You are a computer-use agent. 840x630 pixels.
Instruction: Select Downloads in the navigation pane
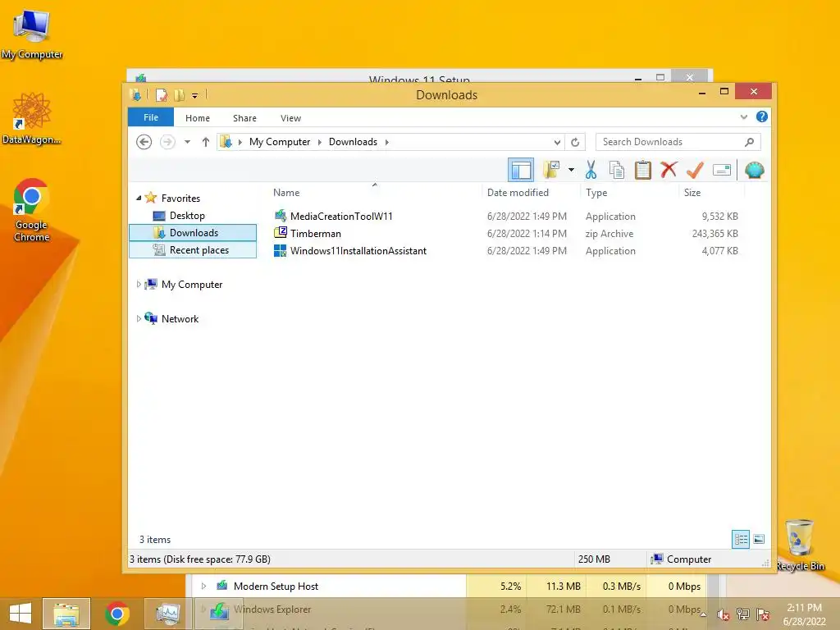point(193,232)
